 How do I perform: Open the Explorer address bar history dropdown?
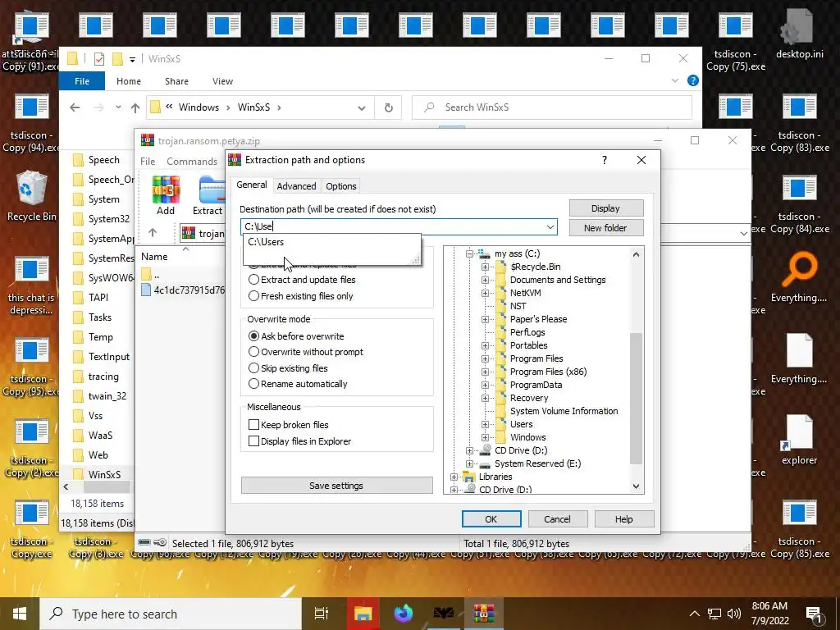pos(362,108)
